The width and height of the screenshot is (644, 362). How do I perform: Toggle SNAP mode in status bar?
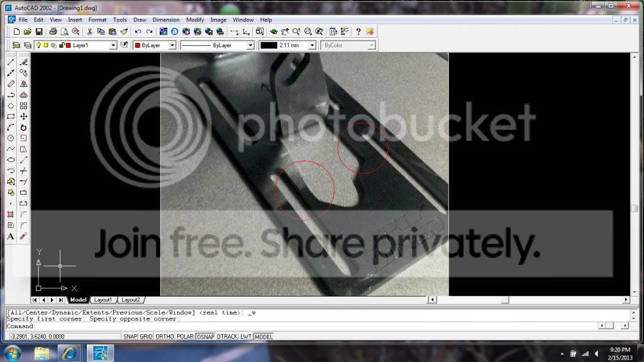point(130,336)
